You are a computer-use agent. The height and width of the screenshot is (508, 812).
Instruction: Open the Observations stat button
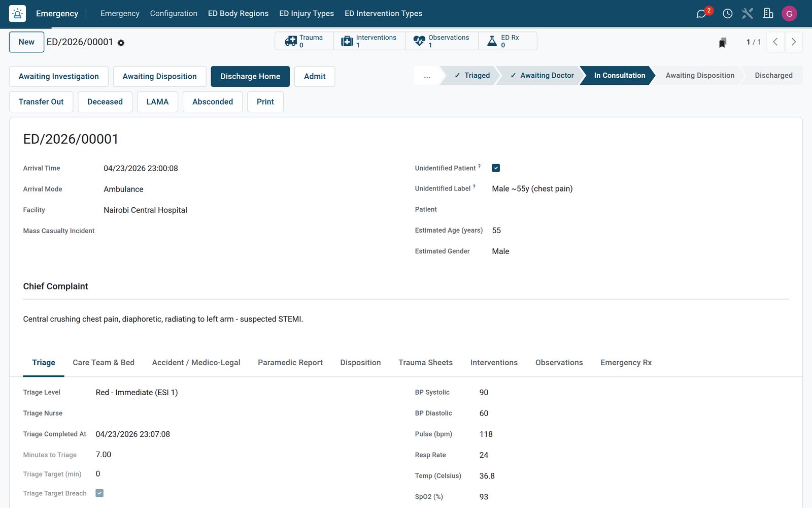click(442, 41)
